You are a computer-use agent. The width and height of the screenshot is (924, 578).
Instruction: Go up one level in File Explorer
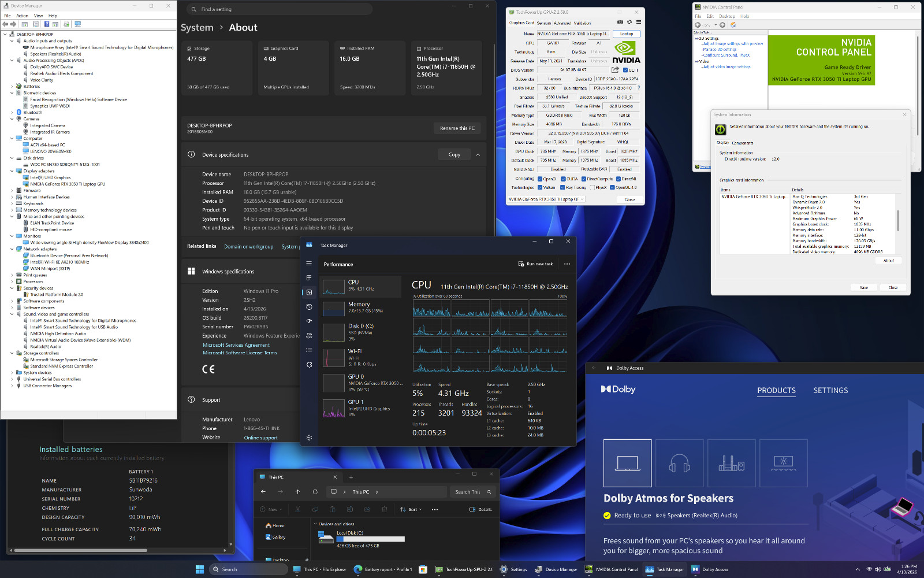click(x=297, y=492)
